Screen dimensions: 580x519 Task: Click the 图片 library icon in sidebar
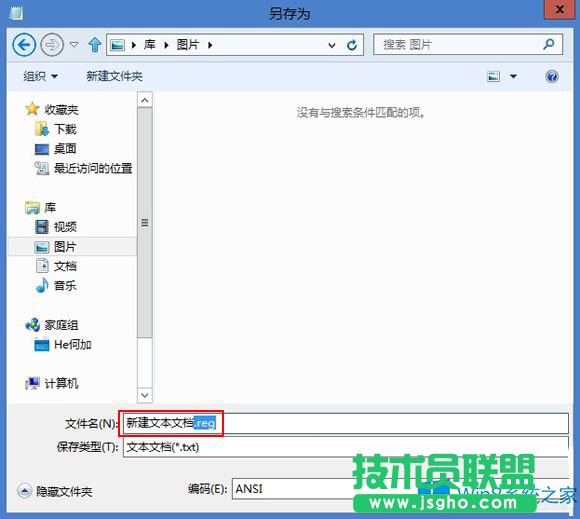tap(42, 247)
